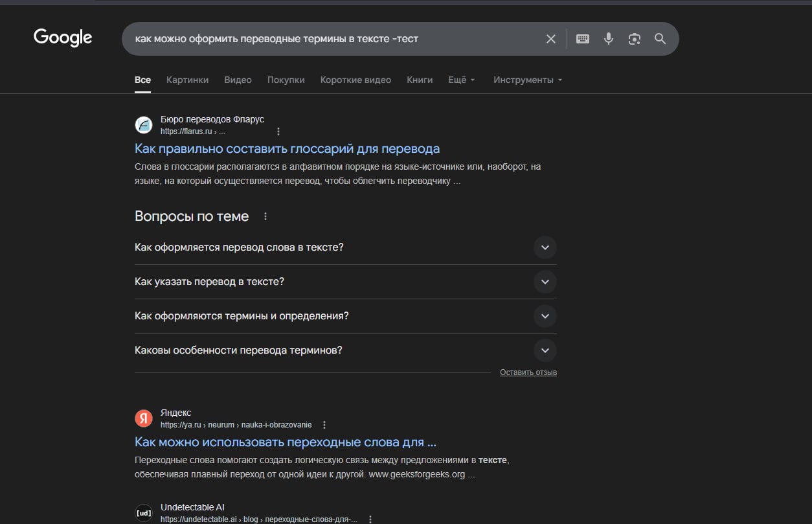Switch to the 'Видео' tab
Viewport: 812px width, 524px height.
[238, 80]
